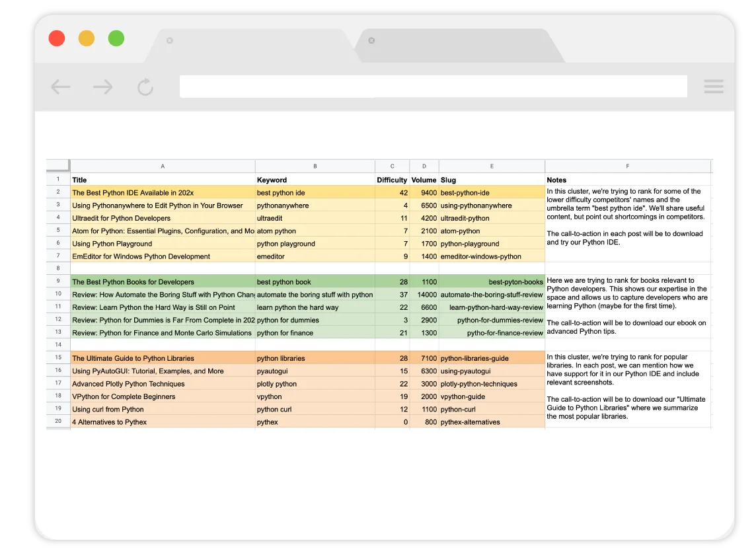
Task: Click notes cell about popular libraries cluster
Action: click(628, 390)
